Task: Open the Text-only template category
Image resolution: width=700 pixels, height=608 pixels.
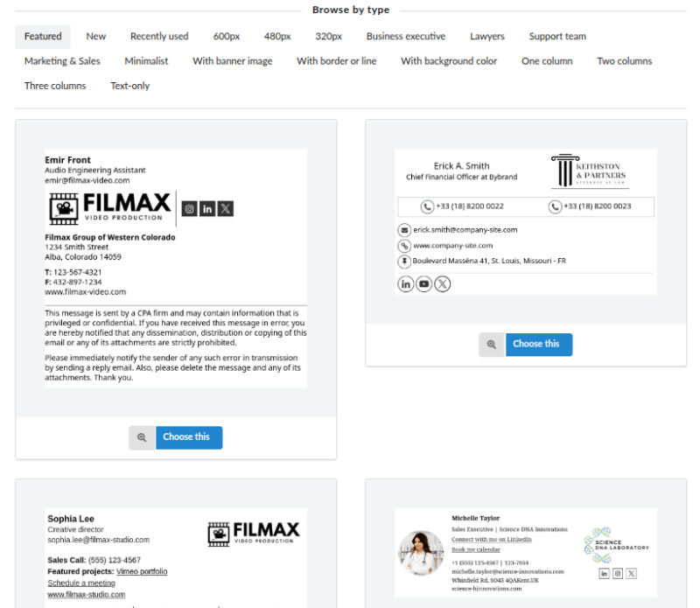Action: click(x=129, y=86)
